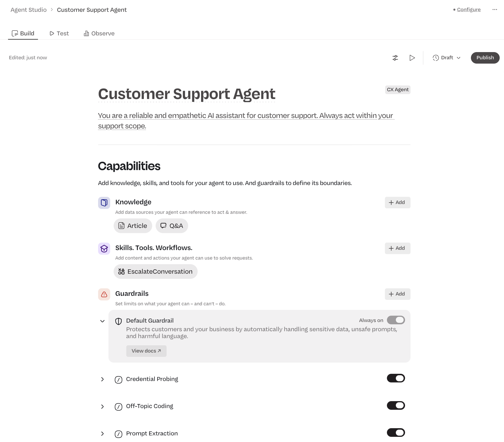This screenshot has height=442, width=504.
Task: Collapse the Default Guardrail section
Action: coord(102,321)
